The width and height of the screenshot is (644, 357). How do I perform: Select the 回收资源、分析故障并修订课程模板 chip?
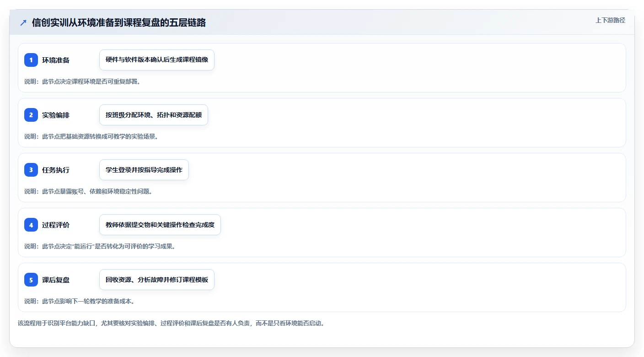tap(157, 280)
